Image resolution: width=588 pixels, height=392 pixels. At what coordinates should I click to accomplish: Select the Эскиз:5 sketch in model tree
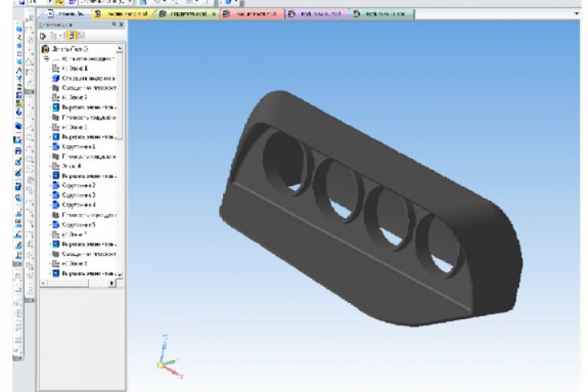[69, 234]
